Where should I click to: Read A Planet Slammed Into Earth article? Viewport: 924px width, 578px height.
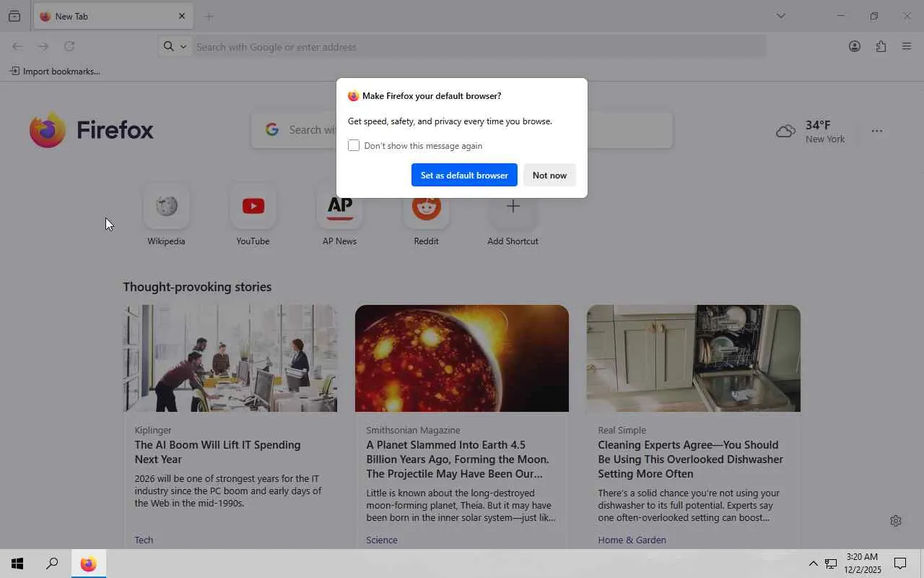(457, 459)
